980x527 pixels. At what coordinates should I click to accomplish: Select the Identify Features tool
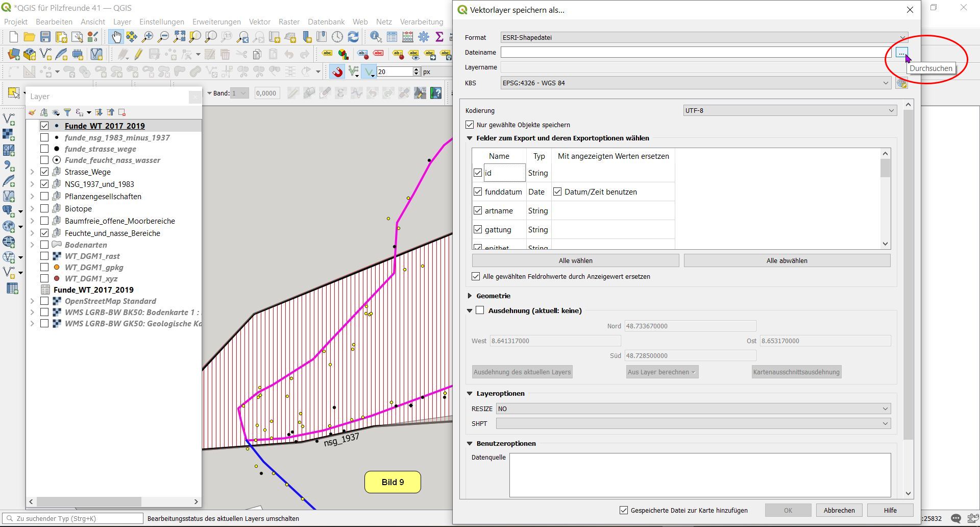376,37
